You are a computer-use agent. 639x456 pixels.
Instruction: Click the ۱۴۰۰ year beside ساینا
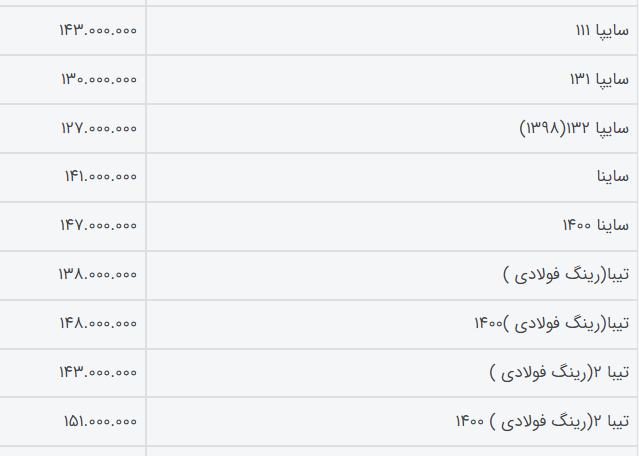point(576,226)
